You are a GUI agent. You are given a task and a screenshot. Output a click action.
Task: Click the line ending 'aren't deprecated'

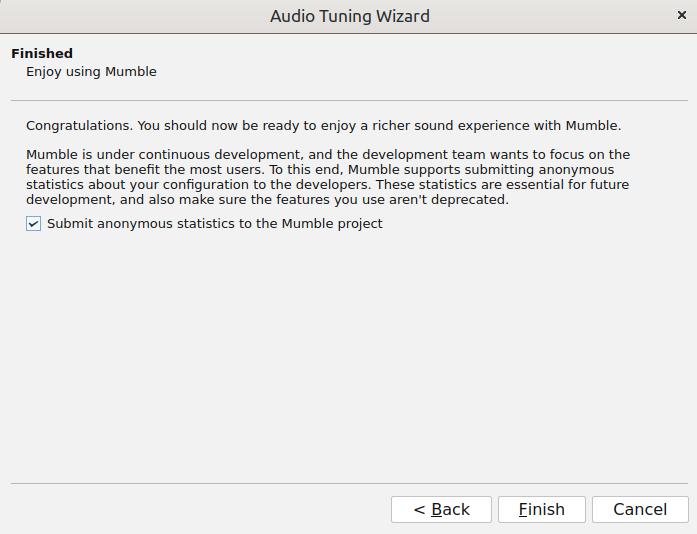(x=267, y=200)
